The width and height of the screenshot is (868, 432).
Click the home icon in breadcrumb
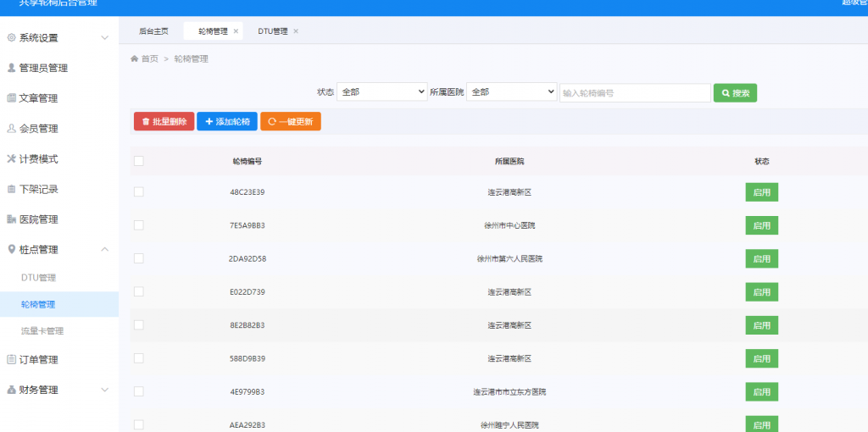point(134,58)
